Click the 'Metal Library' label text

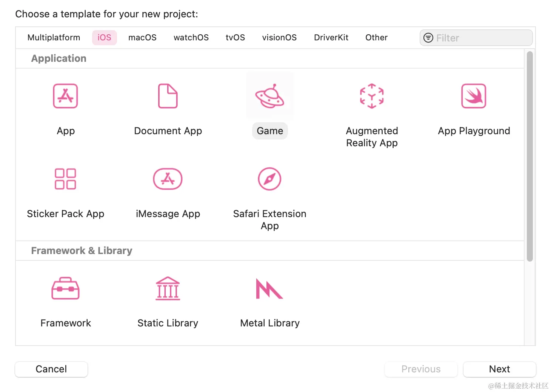(x=269, y=323)
